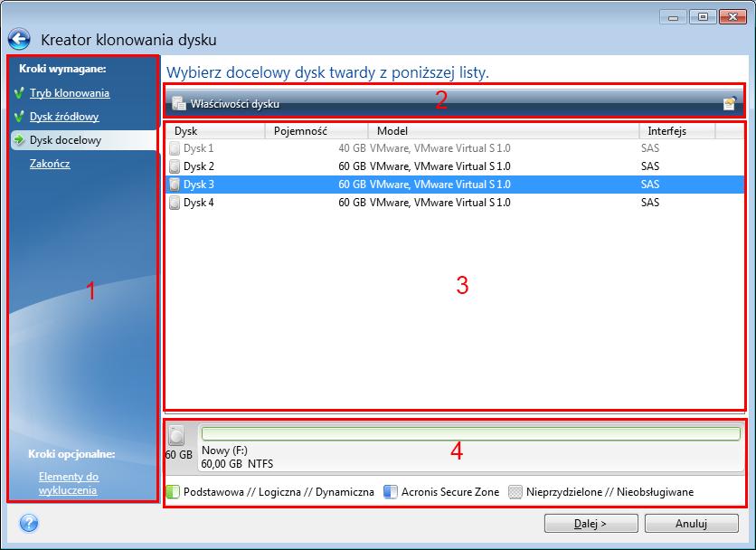Image resolution: width=756 pixels, height=550 pixels.
Task: Select the Dysk 4 row label
Action: coord(199,203)
